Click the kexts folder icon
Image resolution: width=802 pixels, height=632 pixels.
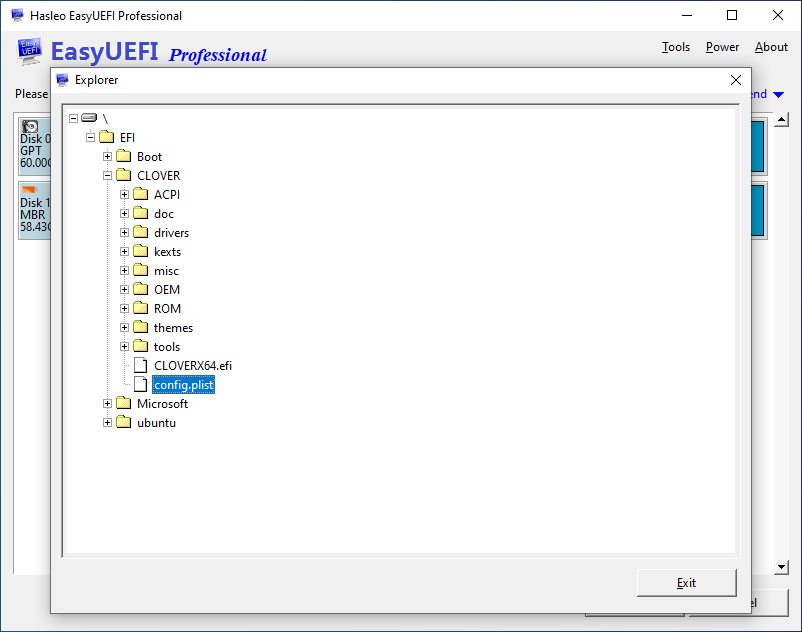pyautogui.click(x=141, y=251)
